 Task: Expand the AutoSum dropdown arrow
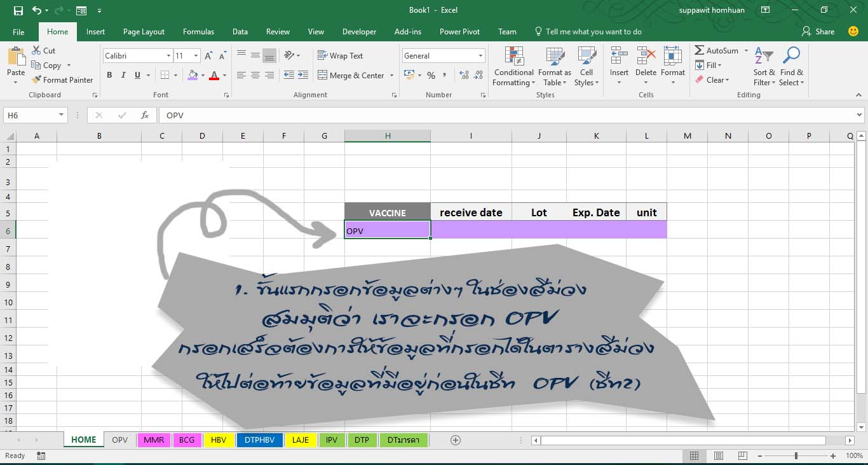click(746, 51)
